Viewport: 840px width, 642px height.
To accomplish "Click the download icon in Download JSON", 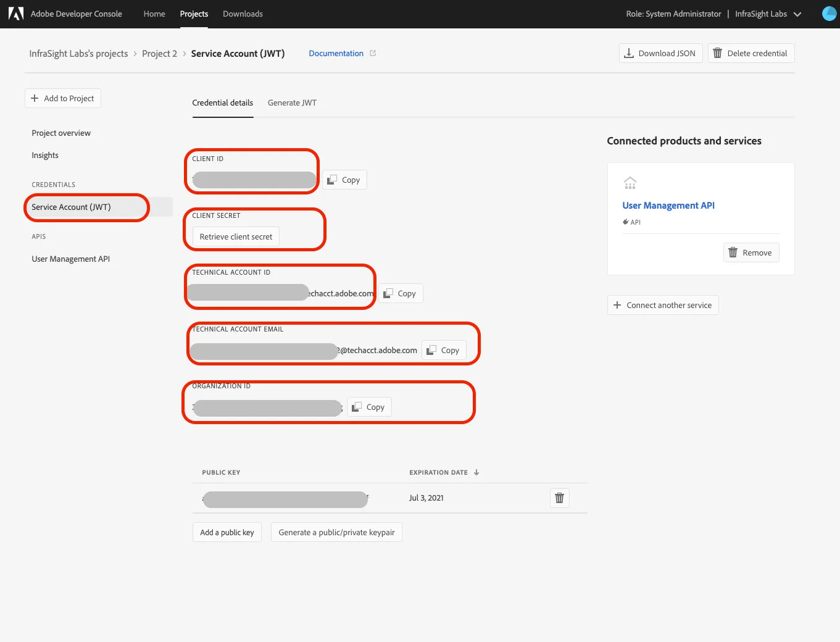I will pos(629,53).
